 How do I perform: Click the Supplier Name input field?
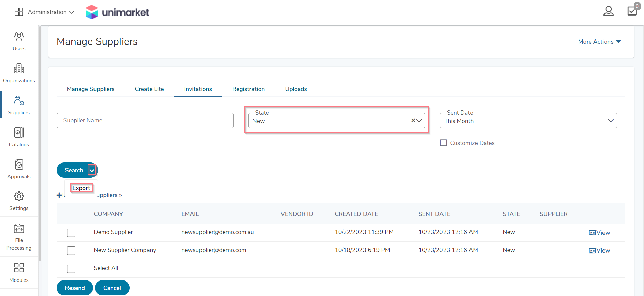tap(145, 120)
